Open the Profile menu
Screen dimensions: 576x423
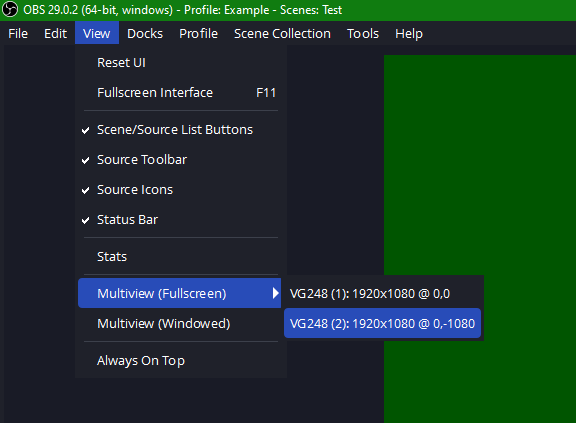[198, 33]
